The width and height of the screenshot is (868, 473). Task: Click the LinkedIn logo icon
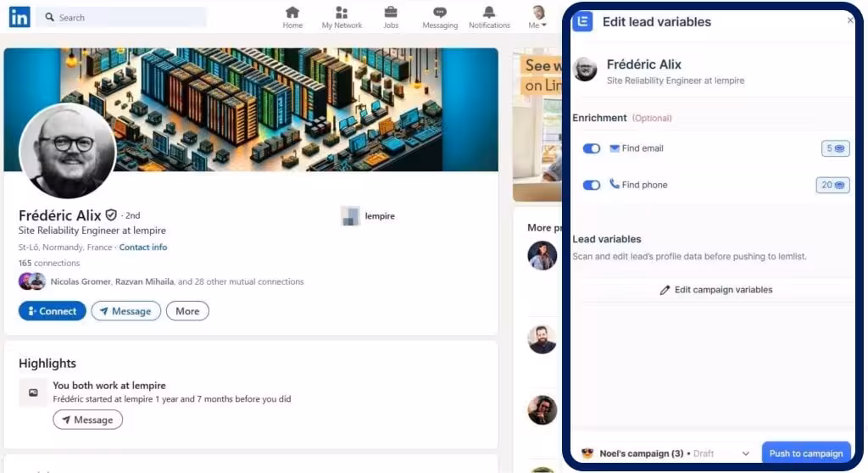coord(19,17)
